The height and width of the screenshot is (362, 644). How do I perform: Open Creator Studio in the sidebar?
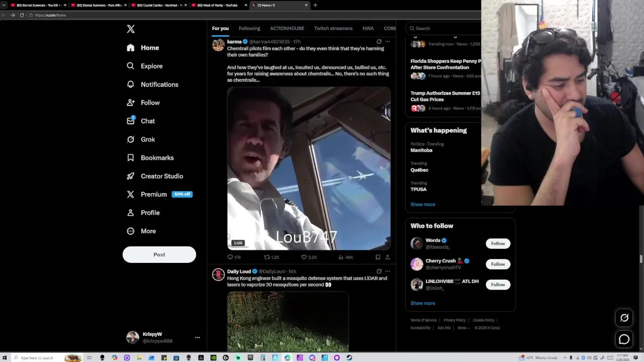pyautogui.click(x=155, y=176)
